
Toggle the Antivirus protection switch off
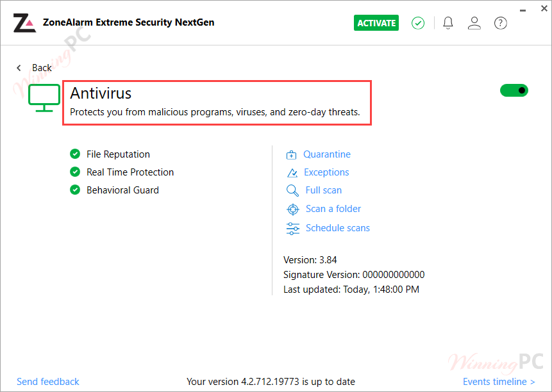coord(514,91)
